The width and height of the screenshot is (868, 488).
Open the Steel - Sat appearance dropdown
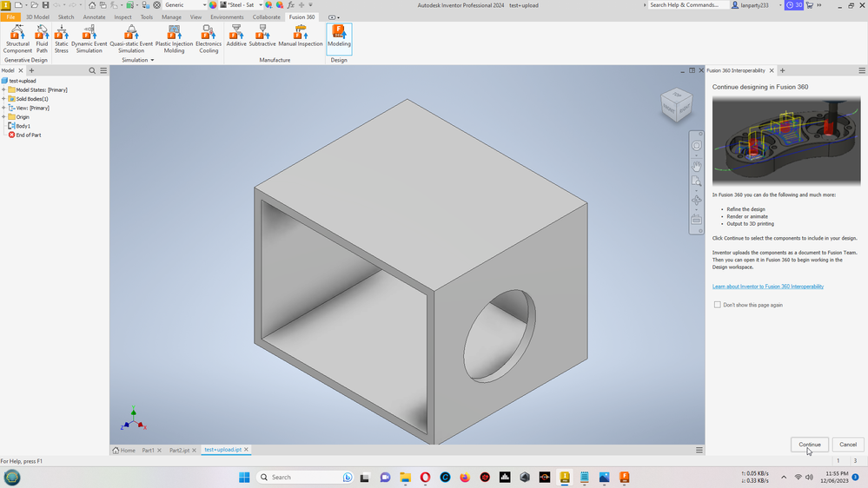pos(242,5)
